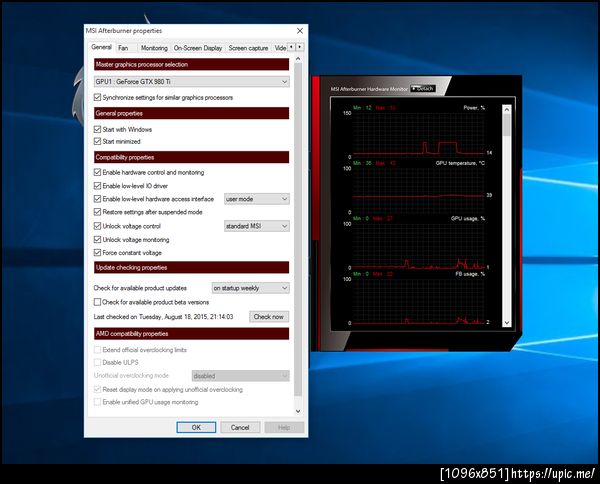Click the GPU usage % graph
The width and height of the screenshot is (600, 484).
(418, 246)
